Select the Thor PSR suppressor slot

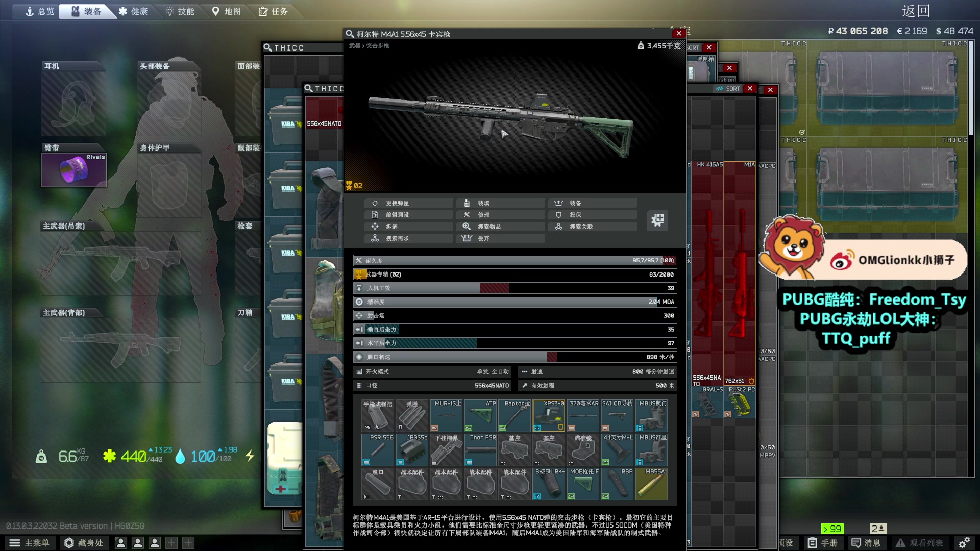[x=480, y=450]
